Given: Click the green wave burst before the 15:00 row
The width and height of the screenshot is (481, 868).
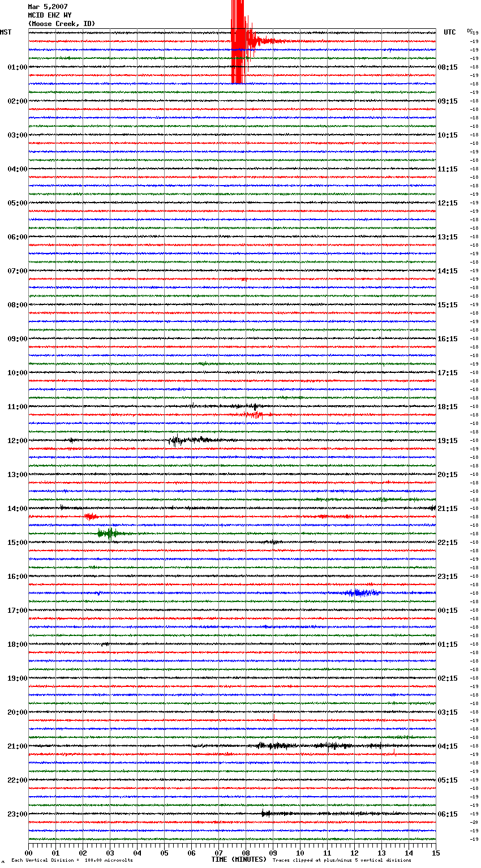Looking at the screenshot, I should click(x=109, y=533).
